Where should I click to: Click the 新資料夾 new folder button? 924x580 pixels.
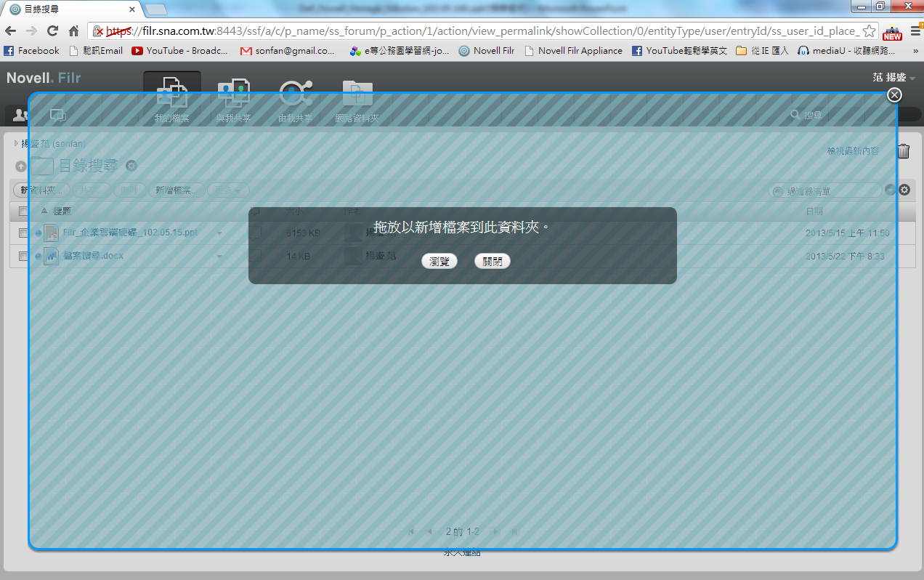(x=41, y=190)
